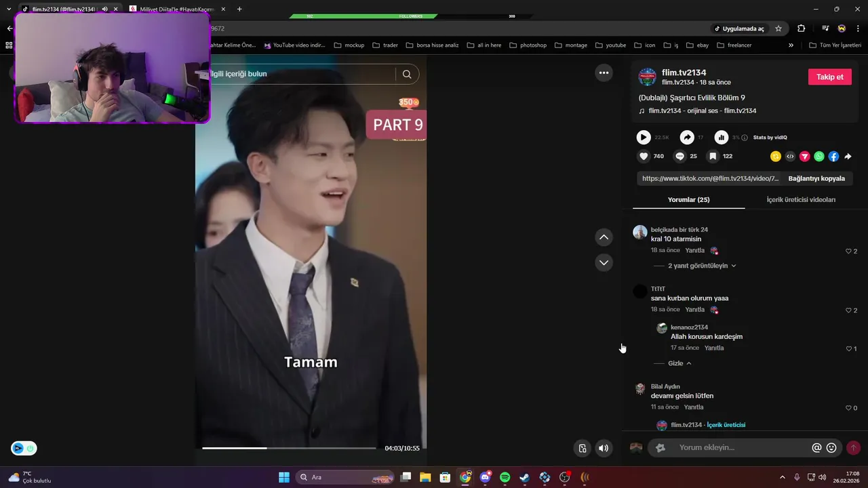Like kenanoz2134's reply
This screenshot has width=868, height=488.
[x=850, y=349]
